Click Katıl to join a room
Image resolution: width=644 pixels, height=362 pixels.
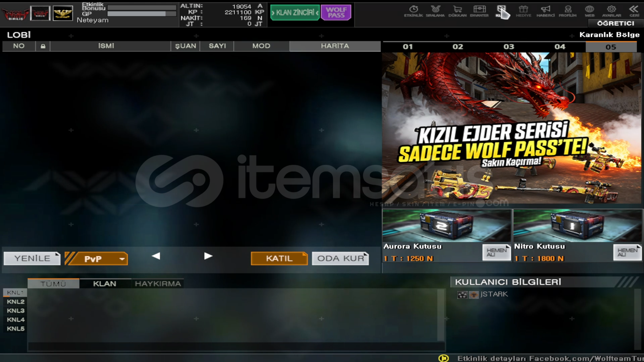tap(279, 259)
